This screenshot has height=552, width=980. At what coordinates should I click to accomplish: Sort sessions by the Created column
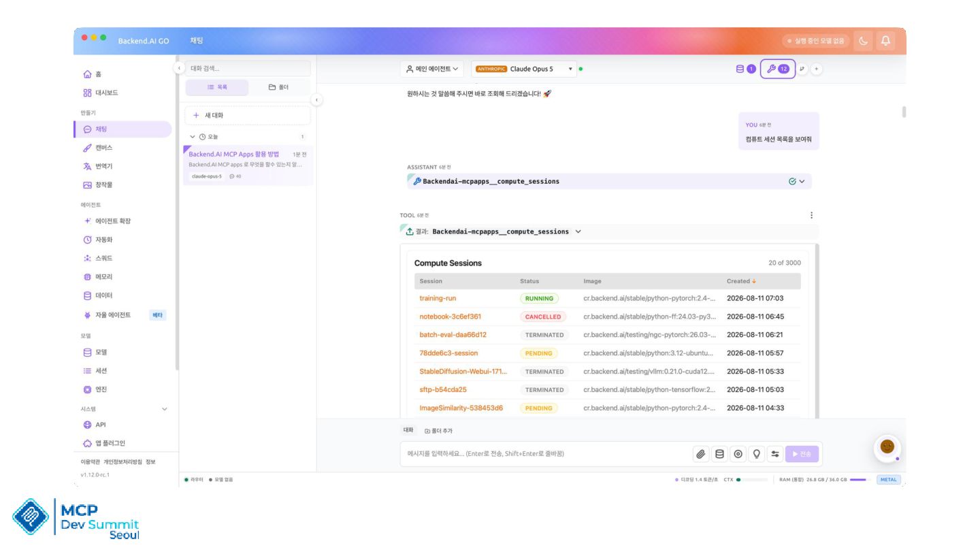(741, 281)
